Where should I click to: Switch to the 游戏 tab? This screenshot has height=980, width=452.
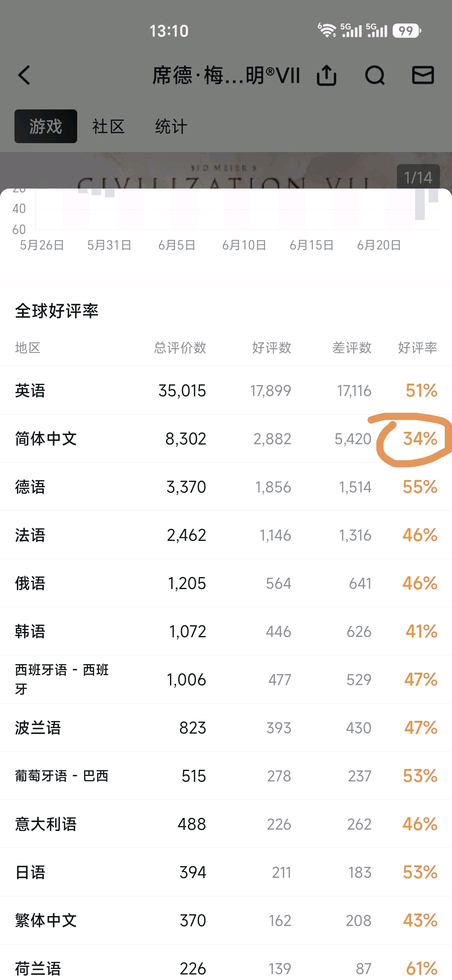[46, 126]
